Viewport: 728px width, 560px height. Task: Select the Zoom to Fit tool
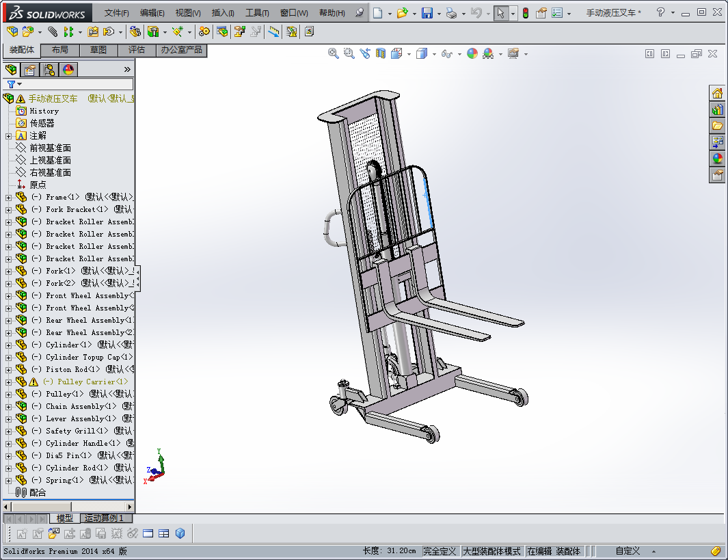pos(332,53)
